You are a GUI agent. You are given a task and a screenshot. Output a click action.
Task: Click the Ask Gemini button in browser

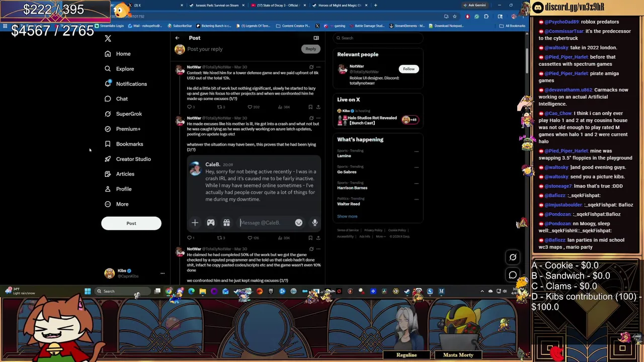tap(474, 5)
